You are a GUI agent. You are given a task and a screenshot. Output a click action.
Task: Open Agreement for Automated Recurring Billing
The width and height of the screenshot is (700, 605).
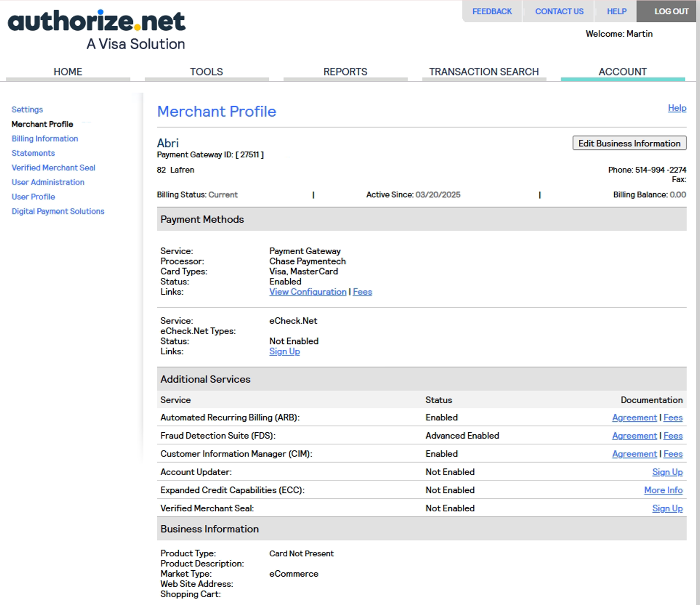(x=634, y=418)
